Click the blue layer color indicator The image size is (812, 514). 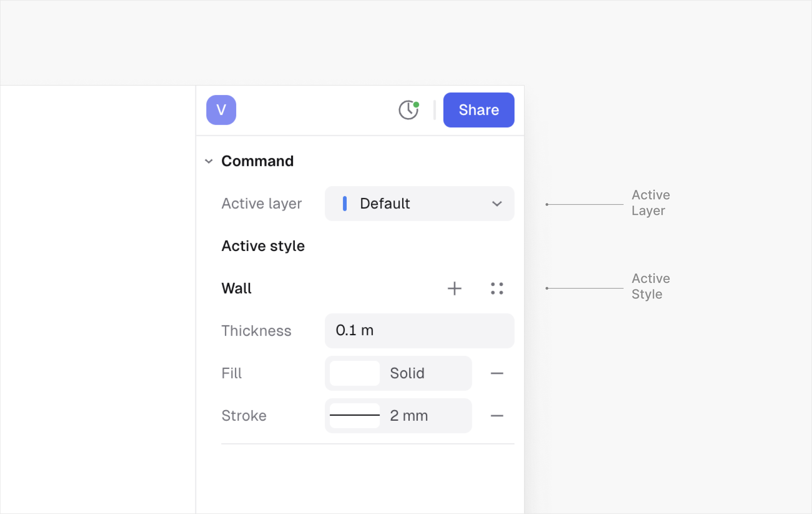(345, 204)
